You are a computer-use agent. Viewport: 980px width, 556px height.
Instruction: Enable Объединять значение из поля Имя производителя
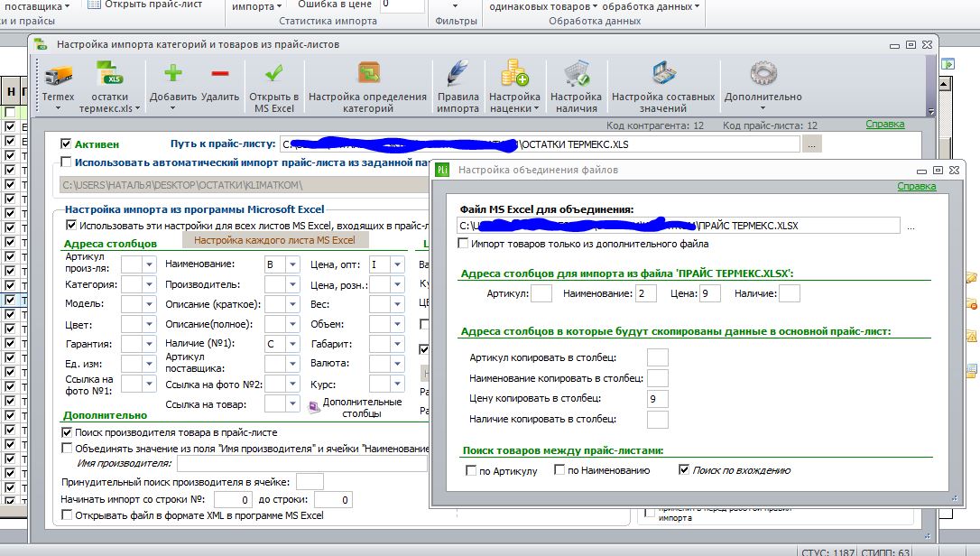pyautogui.click(x=67, y=449)
